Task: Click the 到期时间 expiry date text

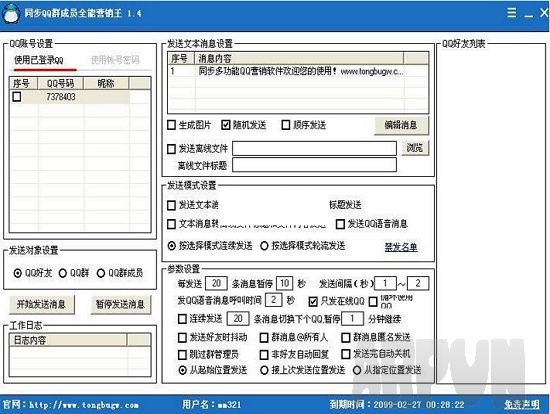Action: tap(397, 405)
